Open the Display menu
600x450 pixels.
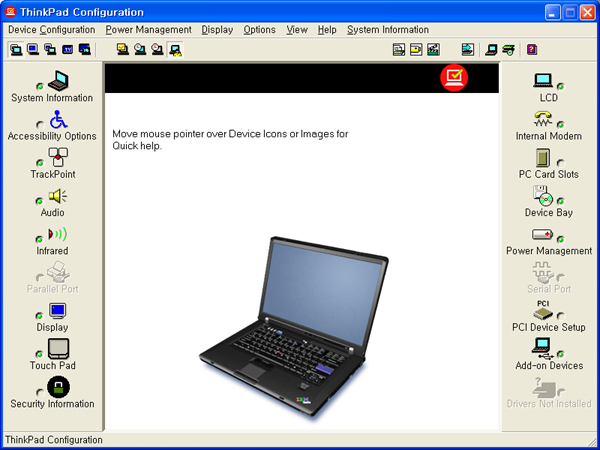(x=217, y=30)
